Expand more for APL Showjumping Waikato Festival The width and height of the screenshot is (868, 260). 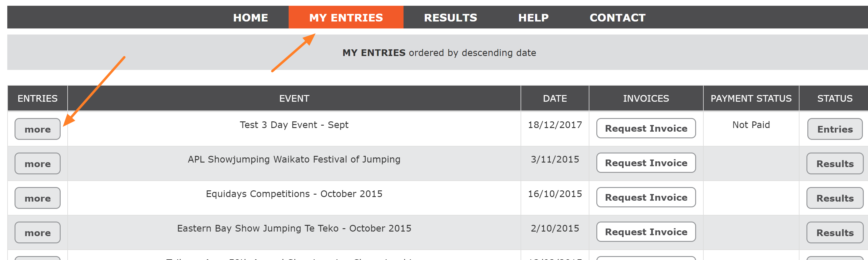(37, 164)
